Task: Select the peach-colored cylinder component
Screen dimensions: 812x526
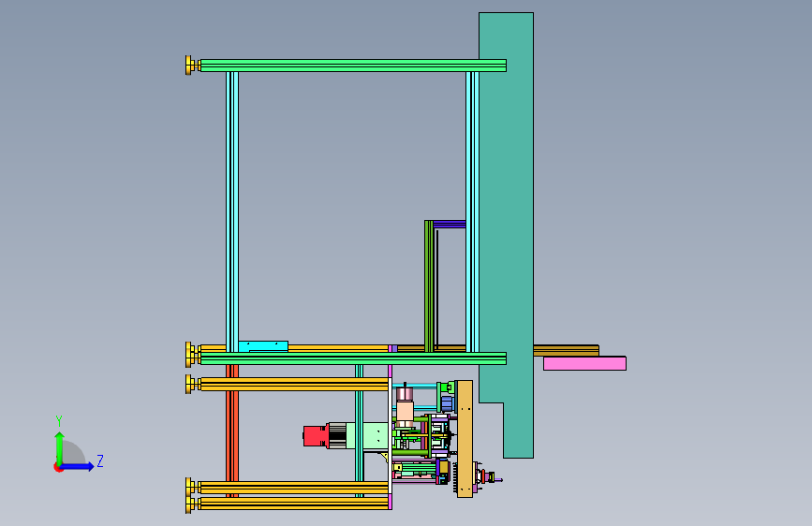Action: pos(405,412)
